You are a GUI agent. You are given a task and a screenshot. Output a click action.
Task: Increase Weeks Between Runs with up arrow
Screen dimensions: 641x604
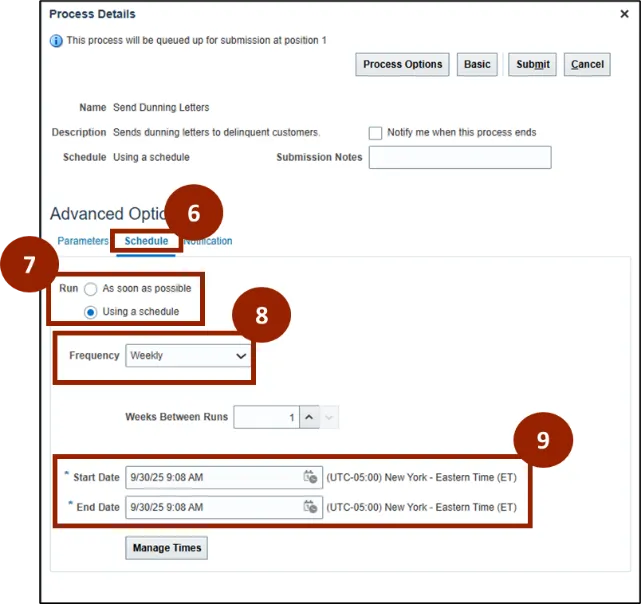[309, 417]
